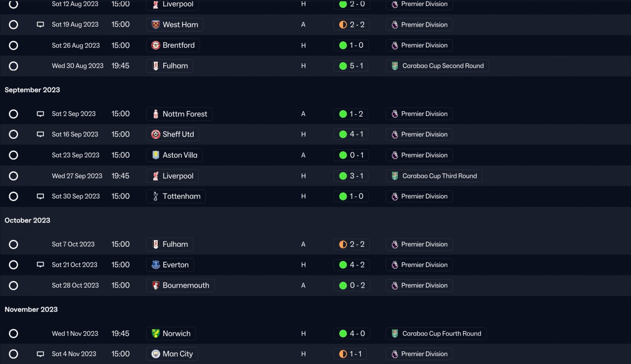Open Premier Division link on Everton row
631x364 pixels.
[424, 265]
